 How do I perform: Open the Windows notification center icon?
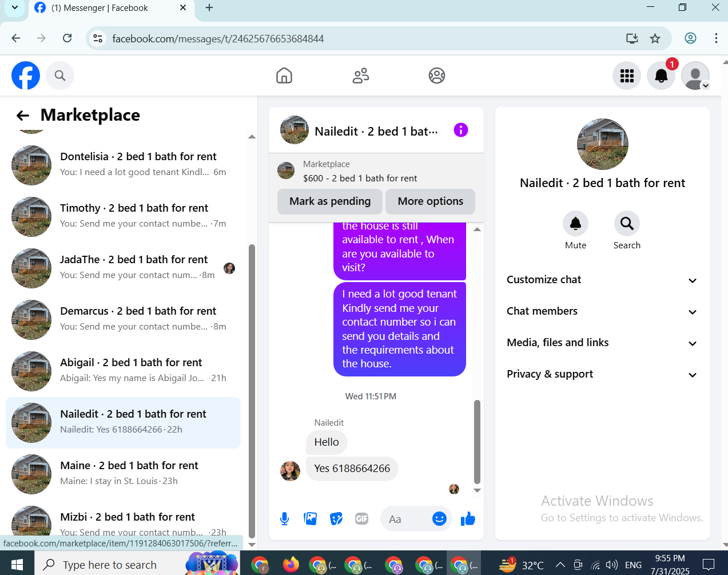709,565
